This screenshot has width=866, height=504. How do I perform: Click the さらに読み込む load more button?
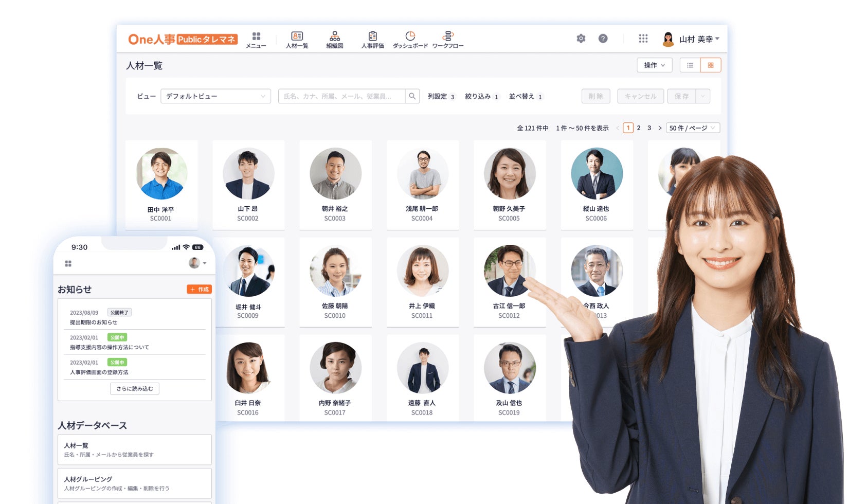tap(135, 389)
